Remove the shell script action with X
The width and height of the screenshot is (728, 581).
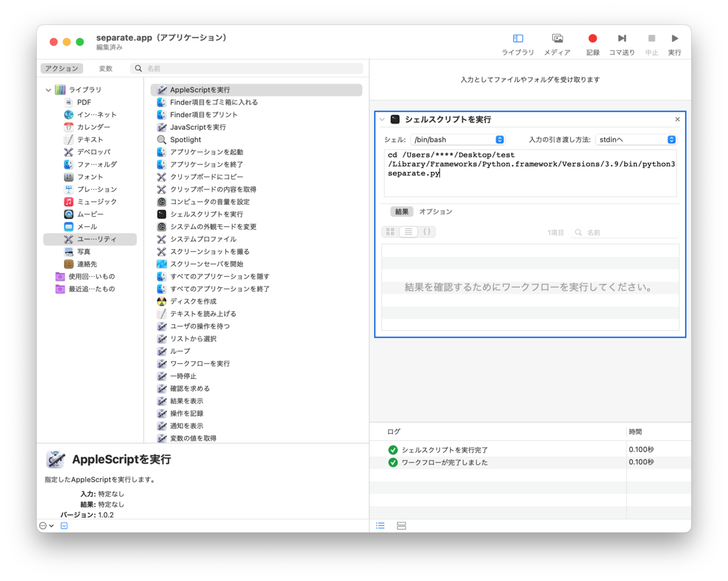(678, 120)
